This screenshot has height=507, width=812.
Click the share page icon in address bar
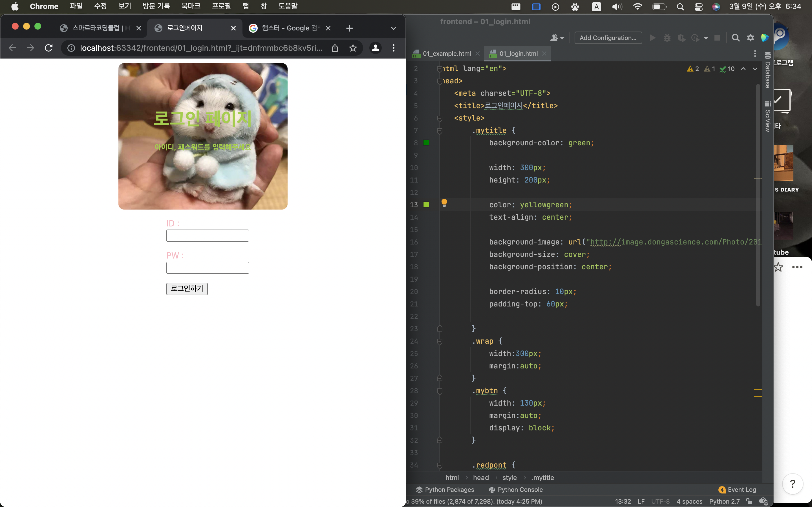click(335, 48)
